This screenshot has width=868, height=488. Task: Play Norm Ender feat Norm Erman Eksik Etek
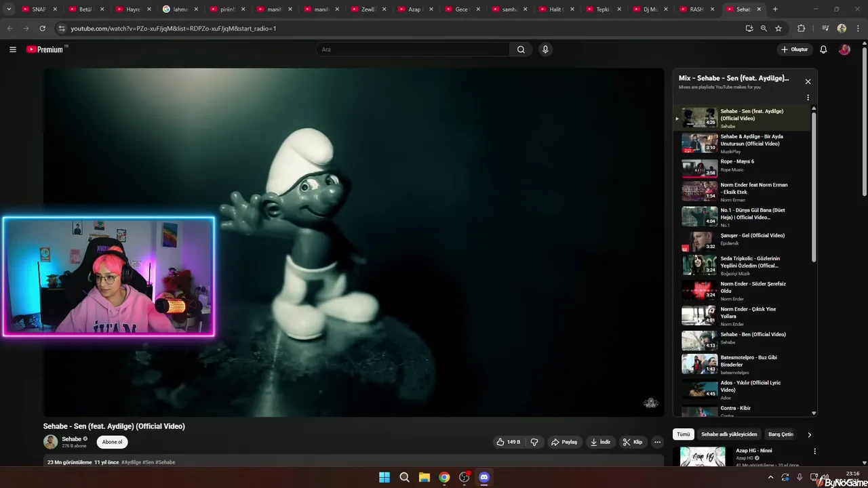pyautogui.click(x=743, y=192)
